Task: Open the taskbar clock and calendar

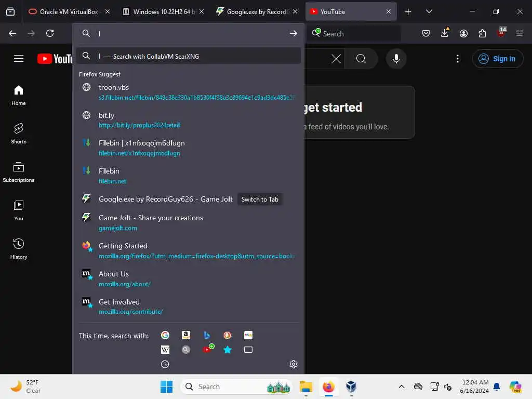Action: coord(474,387)
